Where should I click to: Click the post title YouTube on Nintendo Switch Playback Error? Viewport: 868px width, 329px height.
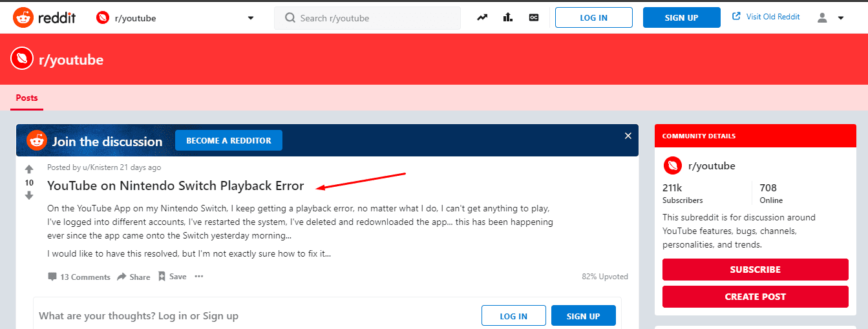click(175, 186)
